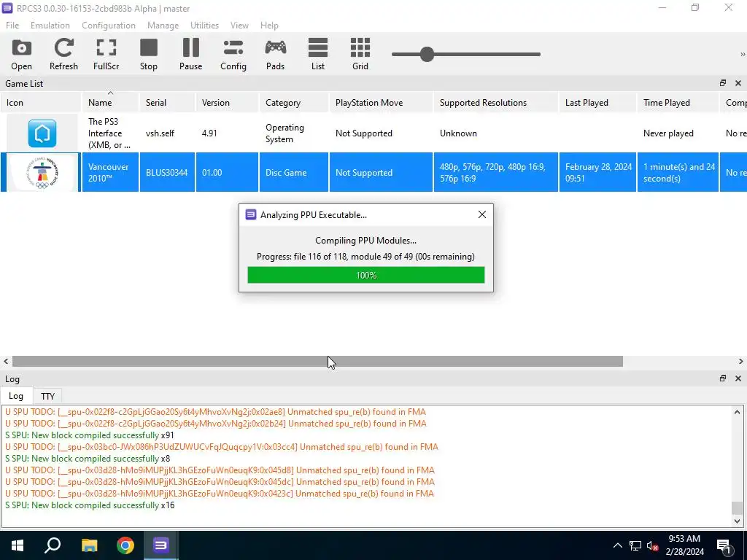This screenshot has width=747, height=560.
Task: Click the muted volume tray icon
Action: coord(653,545)
